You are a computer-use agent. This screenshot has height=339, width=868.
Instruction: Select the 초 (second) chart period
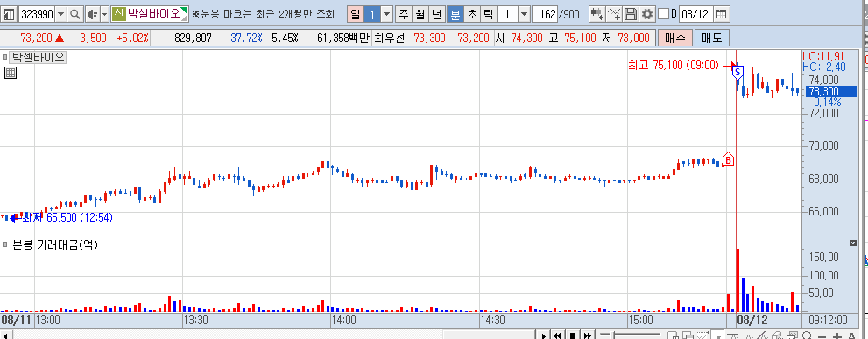(471, 14)
